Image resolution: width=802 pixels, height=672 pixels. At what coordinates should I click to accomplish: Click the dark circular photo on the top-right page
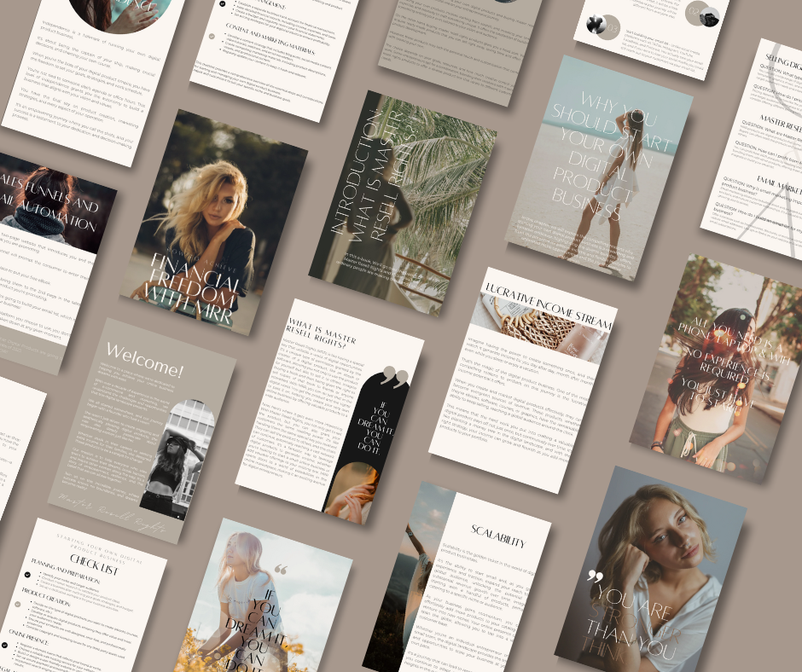click(x=709, y=16)
